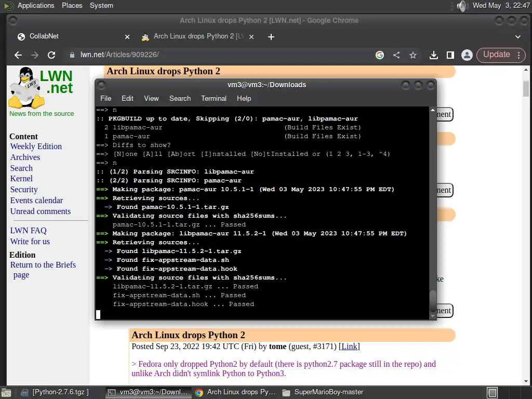This screenshot has width=532, height=399.
Task: Open a new Chrome tab
Action: 271,37
